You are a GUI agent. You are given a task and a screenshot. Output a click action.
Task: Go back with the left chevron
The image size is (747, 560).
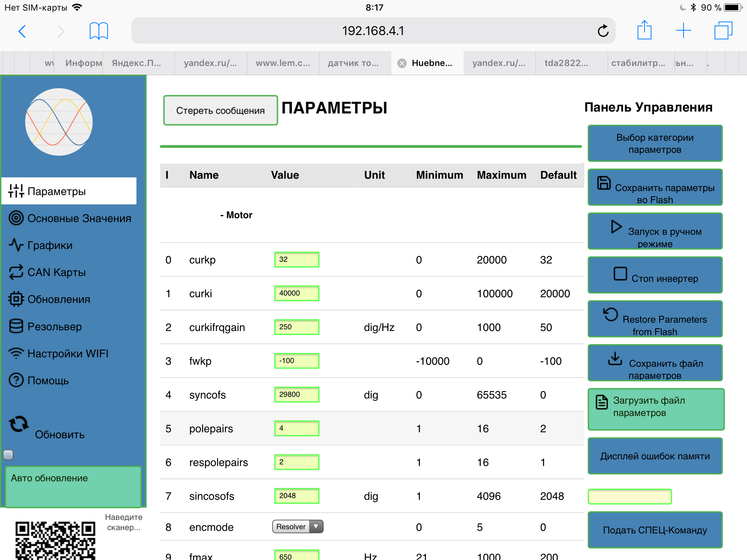(23, 31)
